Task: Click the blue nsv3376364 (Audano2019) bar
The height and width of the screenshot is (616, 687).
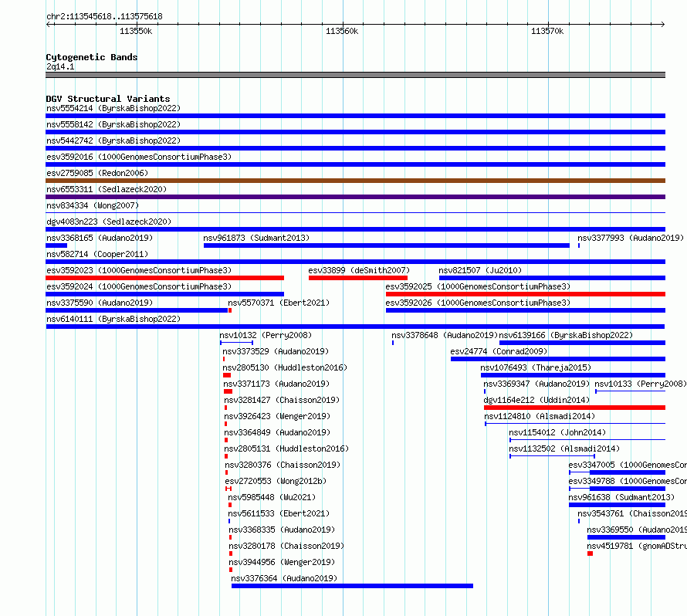Action: point(352,586)
